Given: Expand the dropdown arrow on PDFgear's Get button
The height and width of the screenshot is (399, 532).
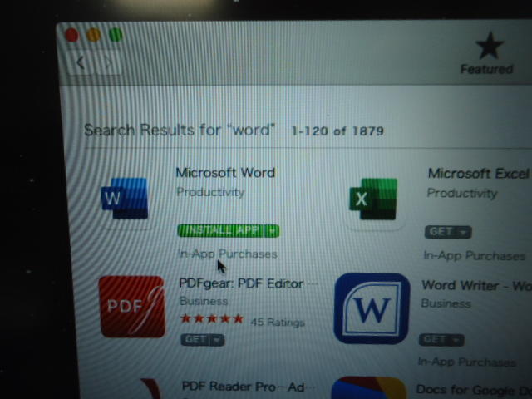Looking at the screenshot, I should pos(218,340).
